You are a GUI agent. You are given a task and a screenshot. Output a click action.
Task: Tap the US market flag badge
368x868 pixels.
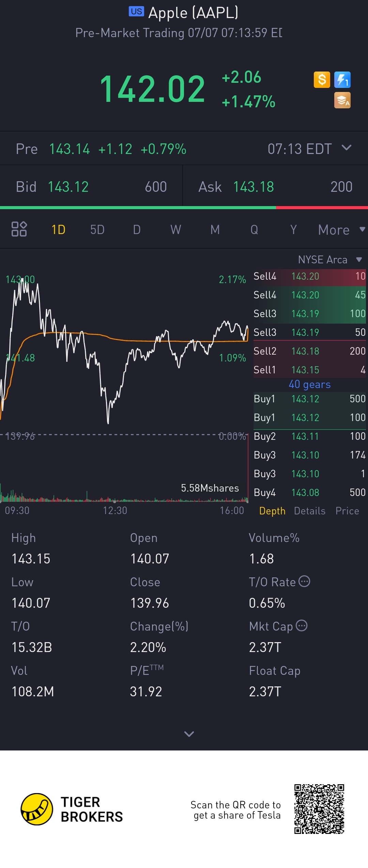pyautogui.click(x=136, y=12)
